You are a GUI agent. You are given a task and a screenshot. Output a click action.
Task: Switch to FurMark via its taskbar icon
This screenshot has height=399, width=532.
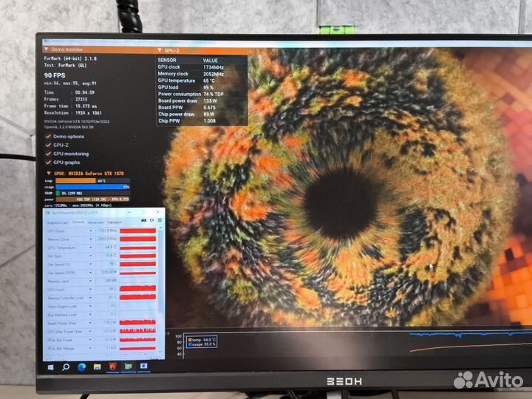[x=112, y=366]
